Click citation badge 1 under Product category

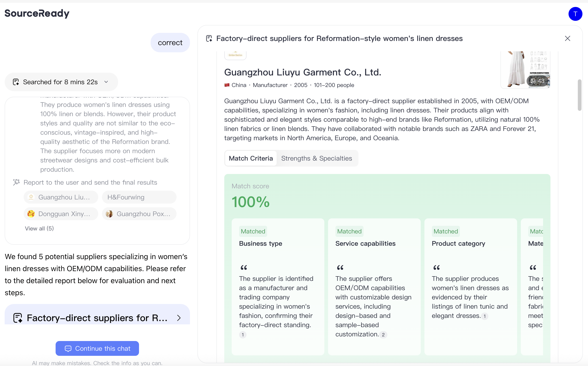coord(484,316)
